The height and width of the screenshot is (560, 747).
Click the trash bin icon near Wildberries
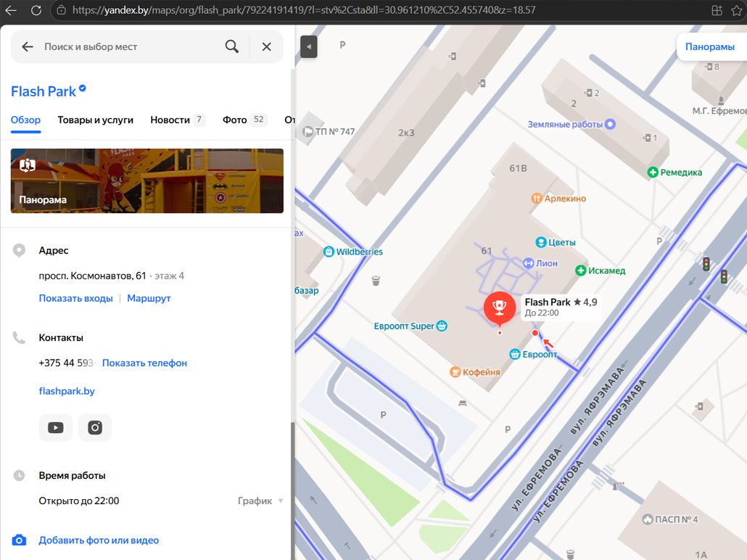coord(376,281)
